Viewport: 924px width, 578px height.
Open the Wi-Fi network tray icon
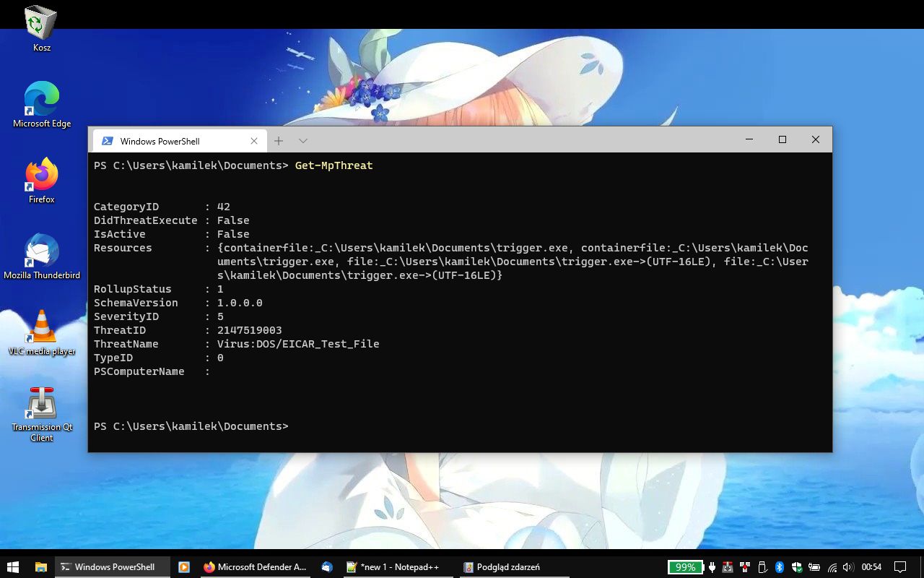[x=832, y=567]
